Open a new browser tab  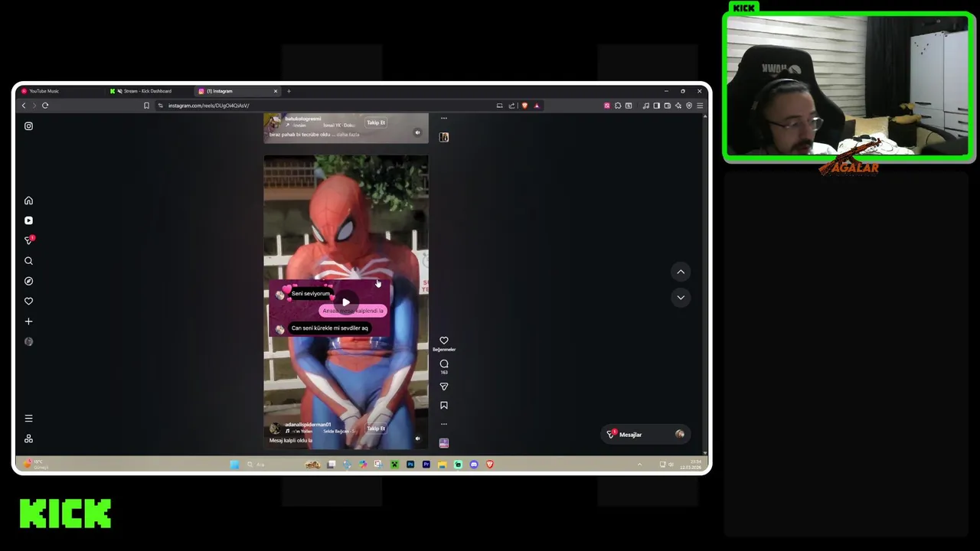click(x=289, y=91)
